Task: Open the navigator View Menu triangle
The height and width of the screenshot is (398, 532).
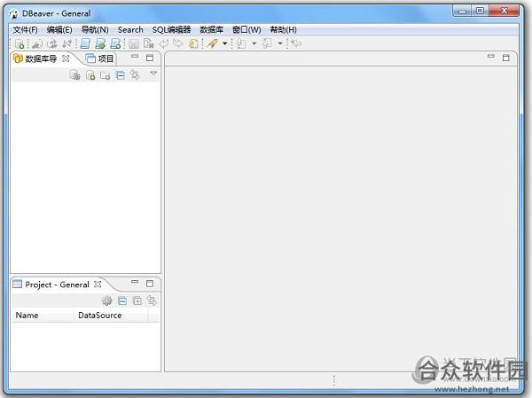Action: coord(153,74)
